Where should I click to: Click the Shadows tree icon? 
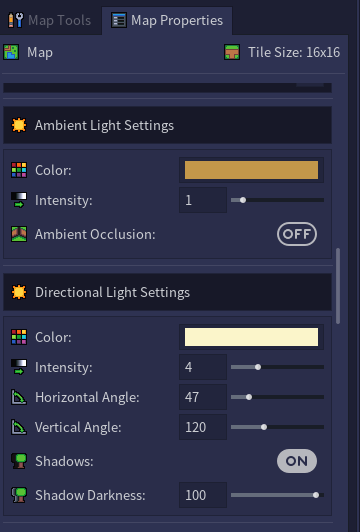tap(19, 461)
